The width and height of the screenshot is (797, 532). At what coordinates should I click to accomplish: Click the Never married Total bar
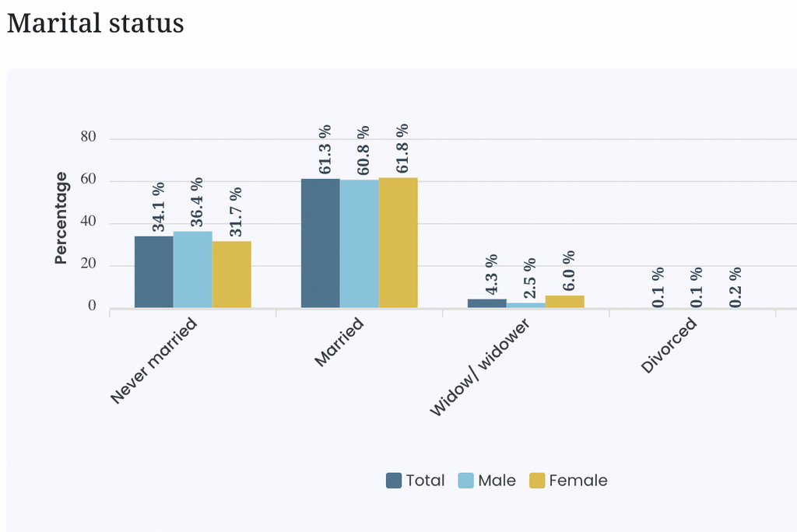154,272
